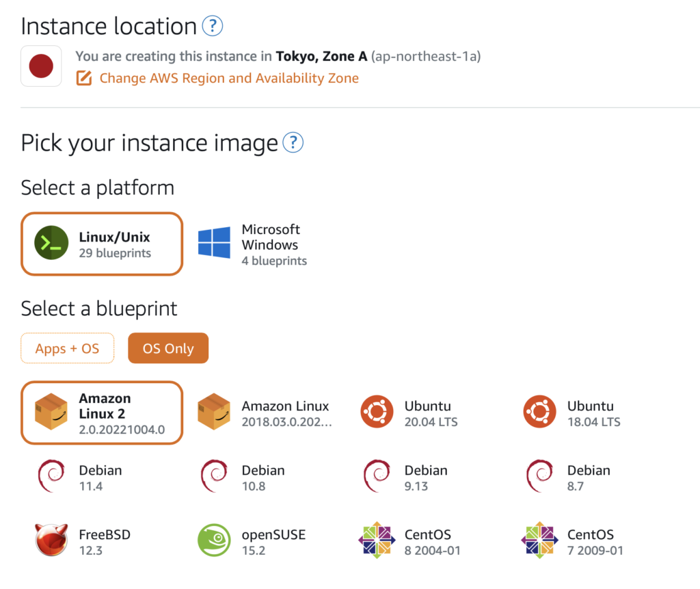The image size is (700, 589).
Task: Click the edit pencil icon next to Change Region
Action: (x=84, y=78)
